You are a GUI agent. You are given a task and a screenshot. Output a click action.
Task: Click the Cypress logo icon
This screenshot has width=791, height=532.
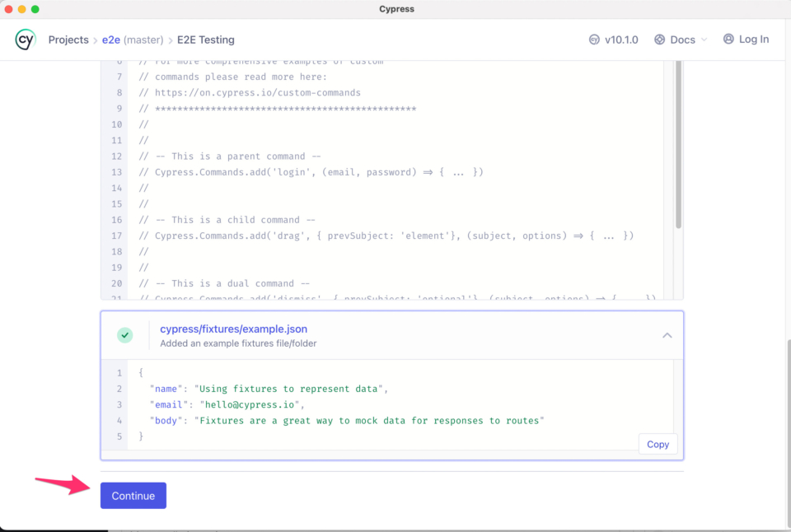pos(26,39)
